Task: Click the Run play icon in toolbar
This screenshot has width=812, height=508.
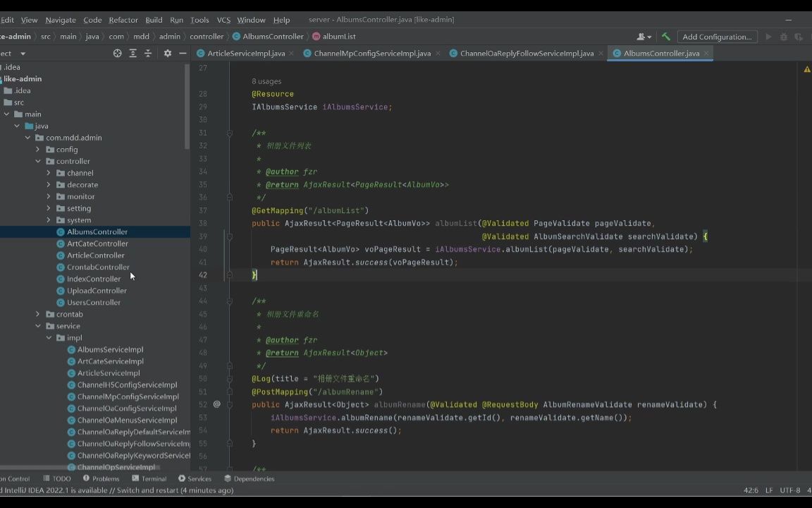Action: tap(768, 36)
